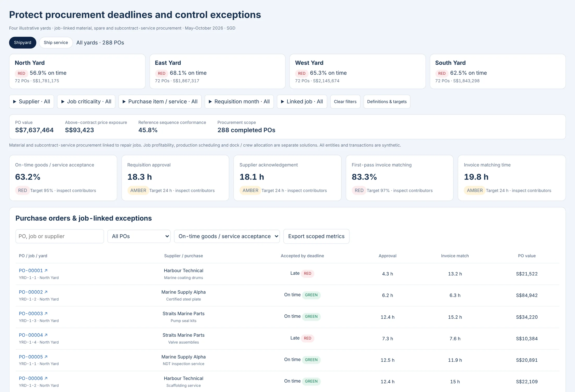The image size is (575, 392).
Task: Click the Approval column header
Action: click(388, 256)
